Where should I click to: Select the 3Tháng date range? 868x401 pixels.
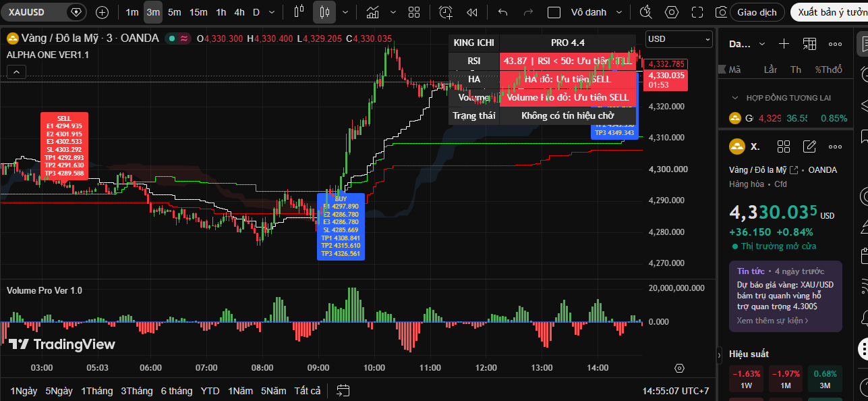pos(137,391)
